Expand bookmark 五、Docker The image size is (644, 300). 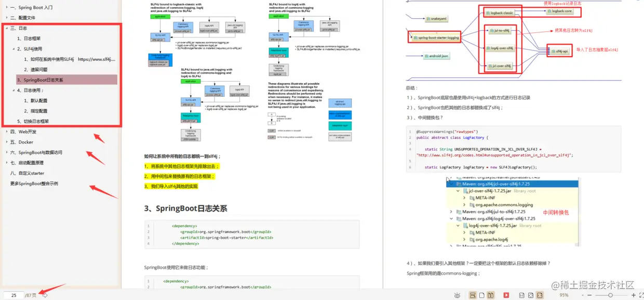[6, 142]
